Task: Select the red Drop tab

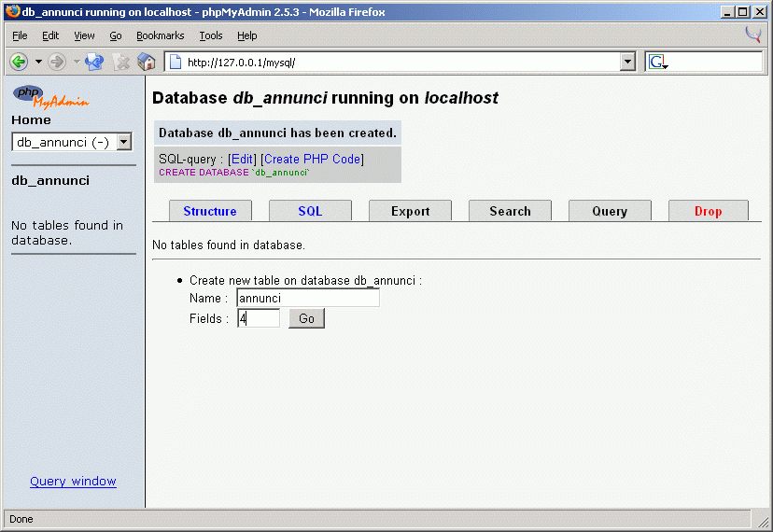Action: (708, 211)
